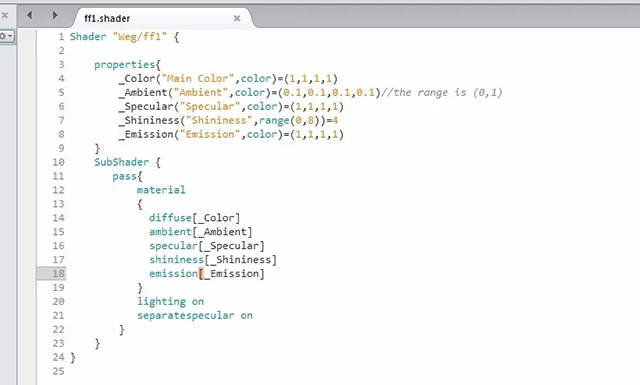
Task: Click the "Emission" string literal
Action: coord(210,134)
